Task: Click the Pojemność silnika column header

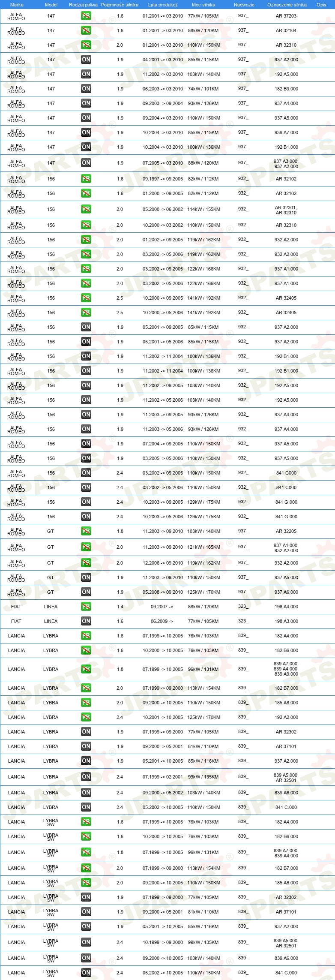Action: tap(120, 5)
